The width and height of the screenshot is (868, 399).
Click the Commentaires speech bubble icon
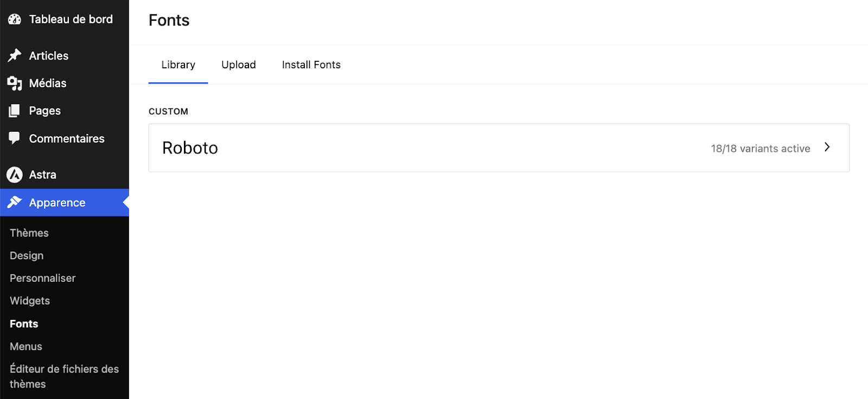point(15,139)
